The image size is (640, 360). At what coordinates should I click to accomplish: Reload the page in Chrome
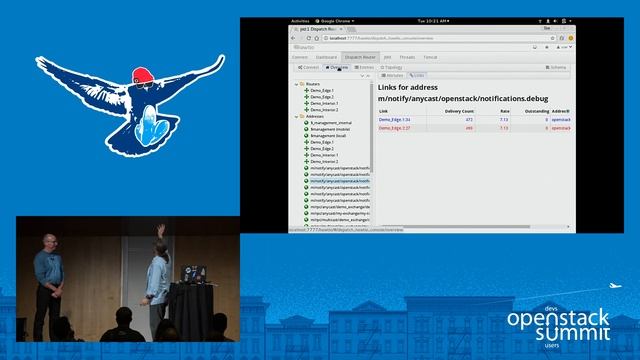[309, 38]
